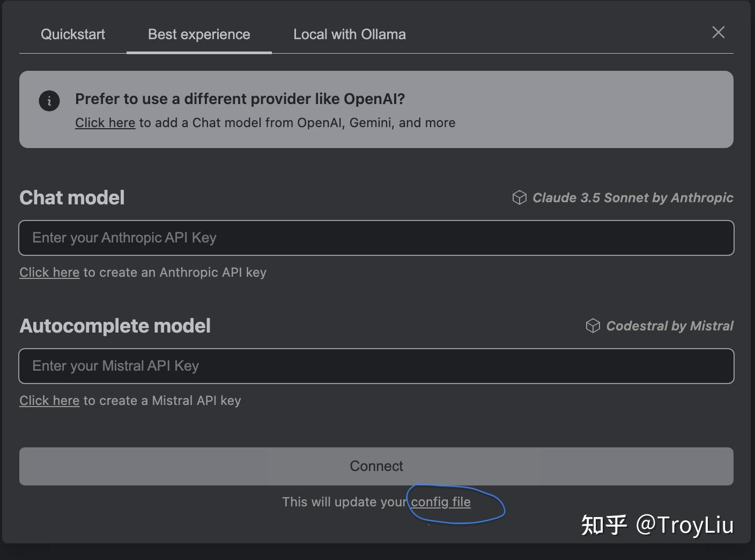Select the Claude 3.5 Sonnet model label
Image resolution: width=755 pixels, height=560 pixels.
click(633, 197)
